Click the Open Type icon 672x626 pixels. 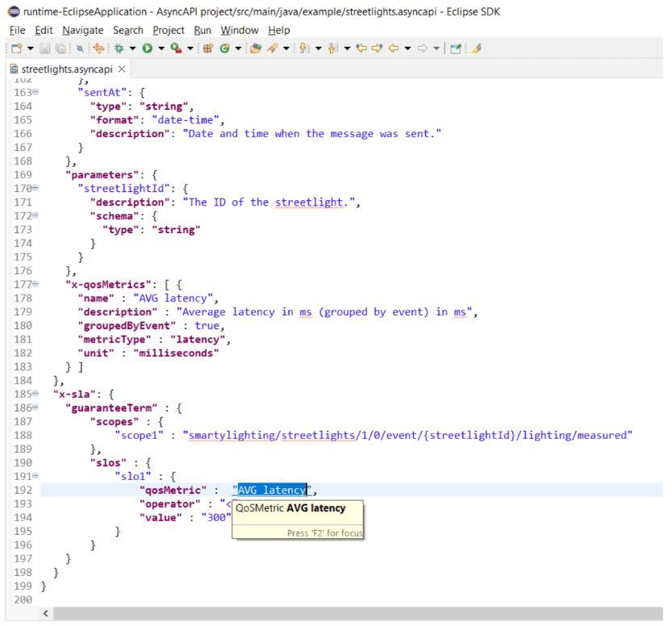click(256, 48)
